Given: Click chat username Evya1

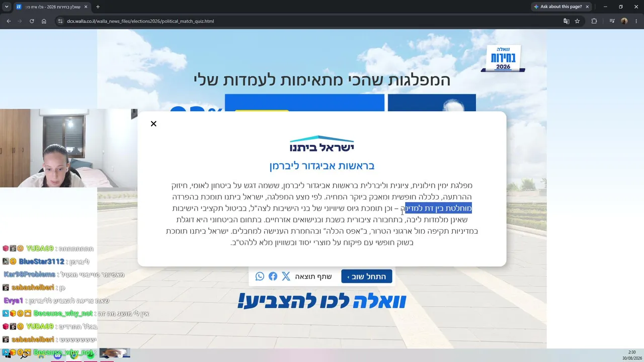Looking at the screenshot, I should coord(14,301).
